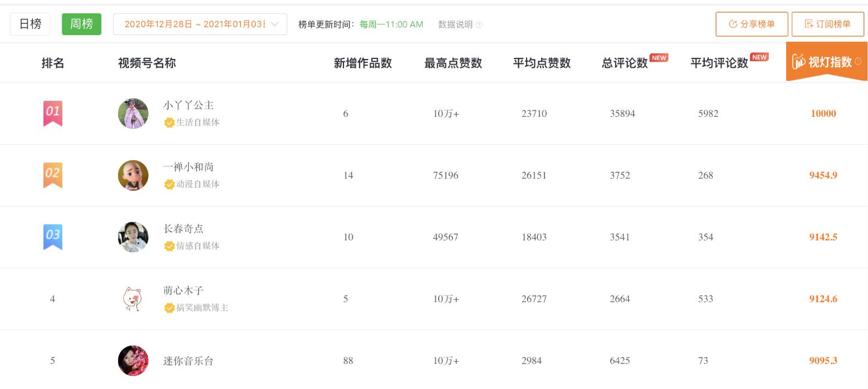Click the rank 02 ribbon badge
The image size is (868, 389).
tap(53, 175)
